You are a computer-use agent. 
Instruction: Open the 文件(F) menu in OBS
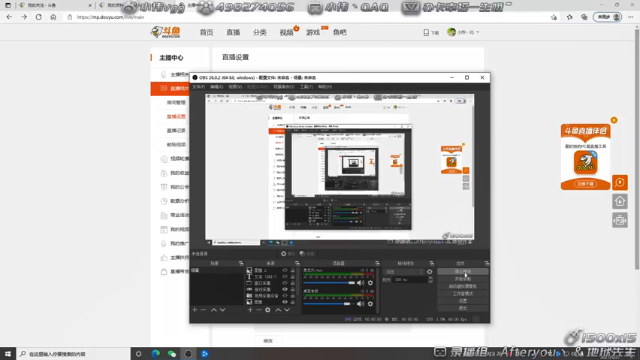click(198, 87)
